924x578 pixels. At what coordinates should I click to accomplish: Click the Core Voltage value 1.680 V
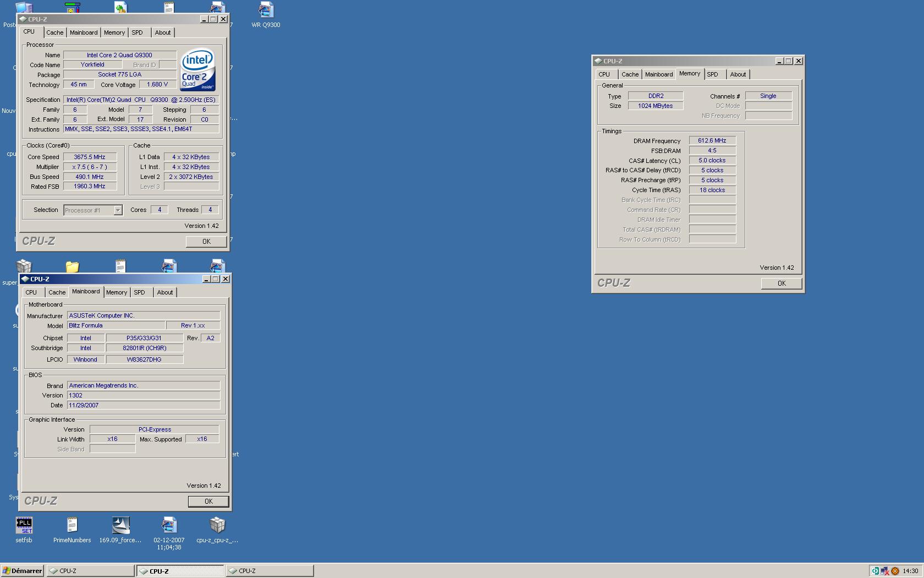(157, 85)
